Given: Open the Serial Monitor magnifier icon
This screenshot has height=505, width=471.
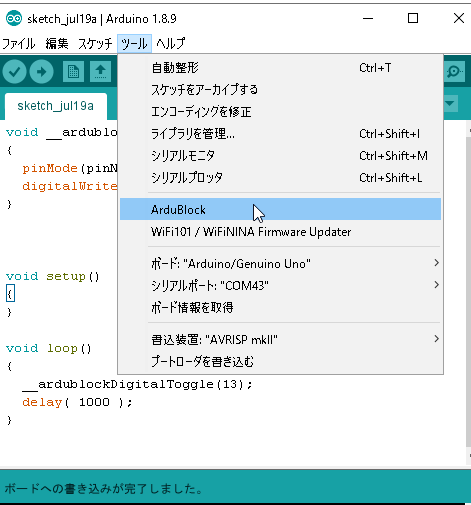Looking at the screenshot, I should pyautogui.click(x=455, y=72).
